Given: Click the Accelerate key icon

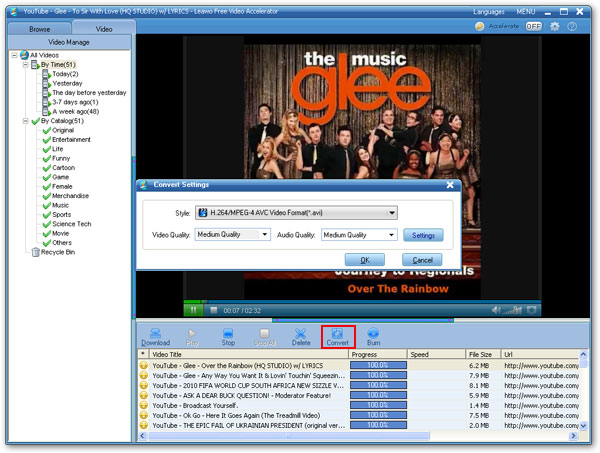Looking at the screenshot, I should tap(479, 26).
